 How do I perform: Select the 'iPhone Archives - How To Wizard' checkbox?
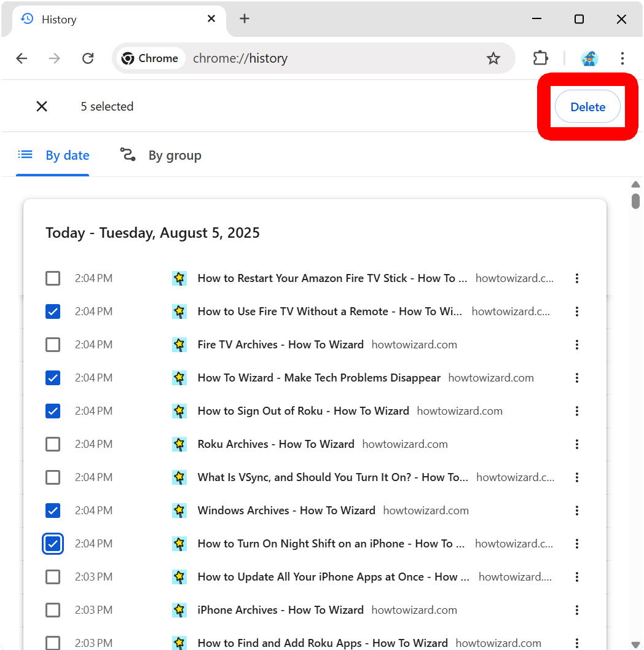pos(53,609)
